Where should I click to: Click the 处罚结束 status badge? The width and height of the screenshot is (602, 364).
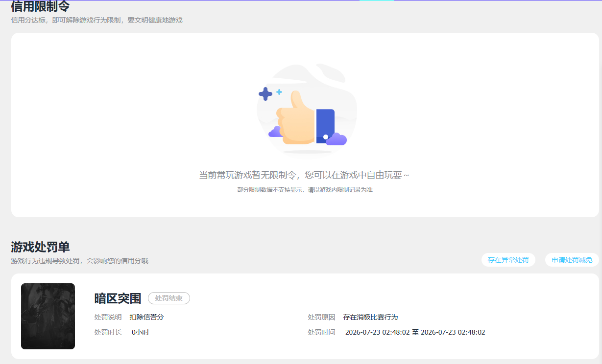[x=169, y=298]
